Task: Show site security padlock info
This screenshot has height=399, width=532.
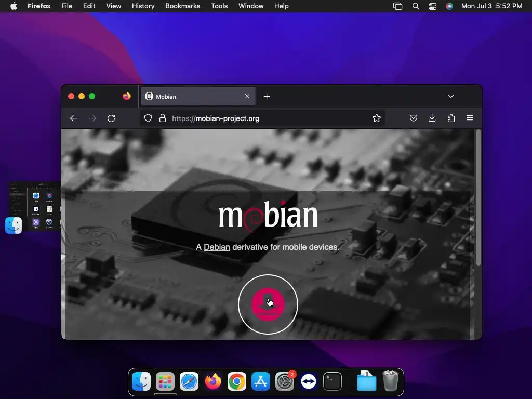Action: pyautogui.click(x=163, y=118)
